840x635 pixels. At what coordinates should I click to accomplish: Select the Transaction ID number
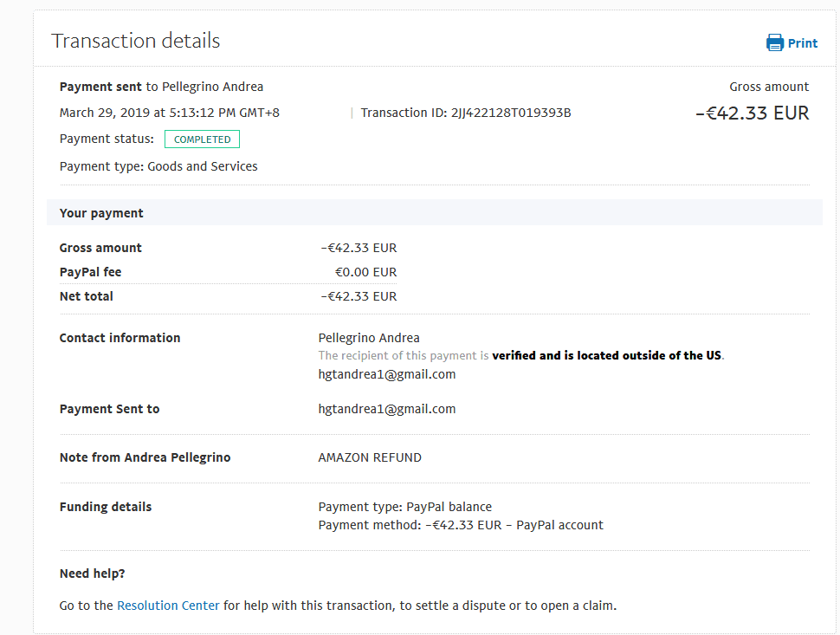coord(511,113)
